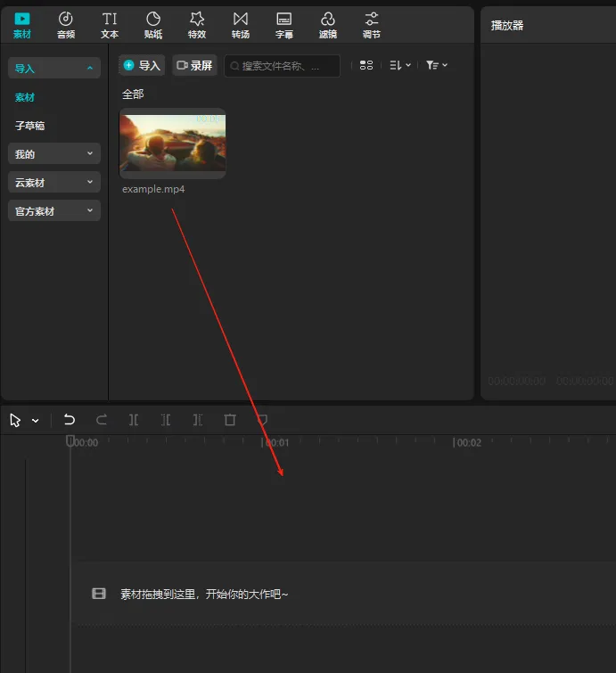The image size is (616, 673).
Task: Click the 导入 import button with plus
Action: pyautogui.click(x=142, y=65)
